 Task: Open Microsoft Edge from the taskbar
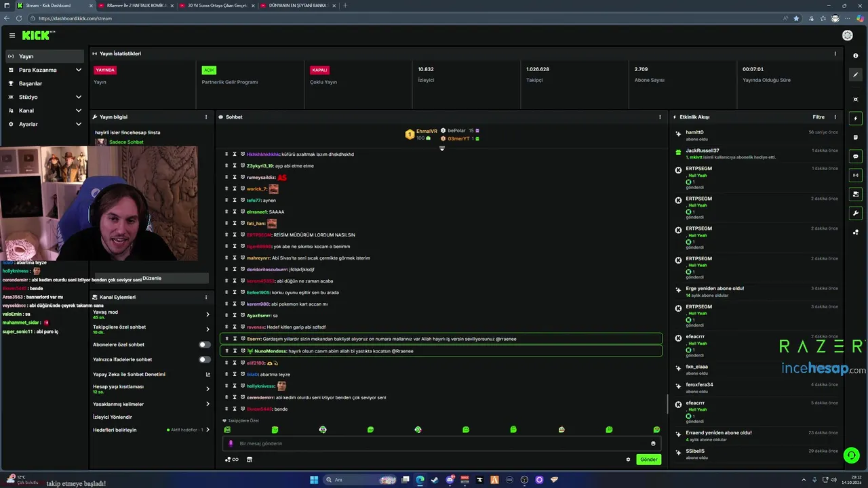[420, 480]
